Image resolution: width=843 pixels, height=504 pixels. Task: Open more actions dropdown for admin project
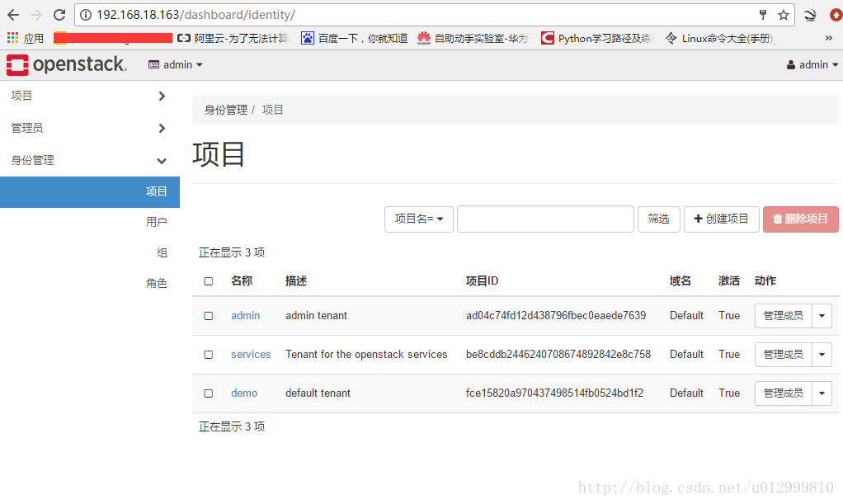tap(822, 316)
